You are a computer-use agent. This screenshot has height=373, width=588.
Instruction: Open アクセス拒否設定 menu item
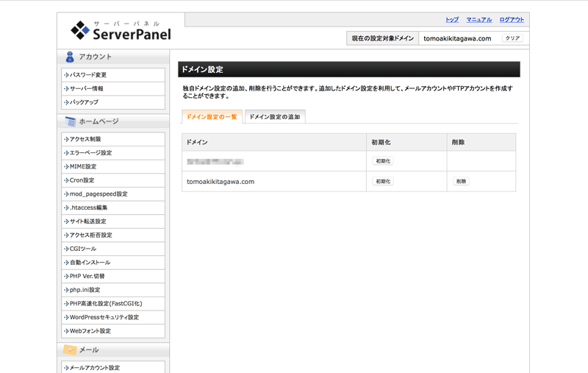[113, 235]
